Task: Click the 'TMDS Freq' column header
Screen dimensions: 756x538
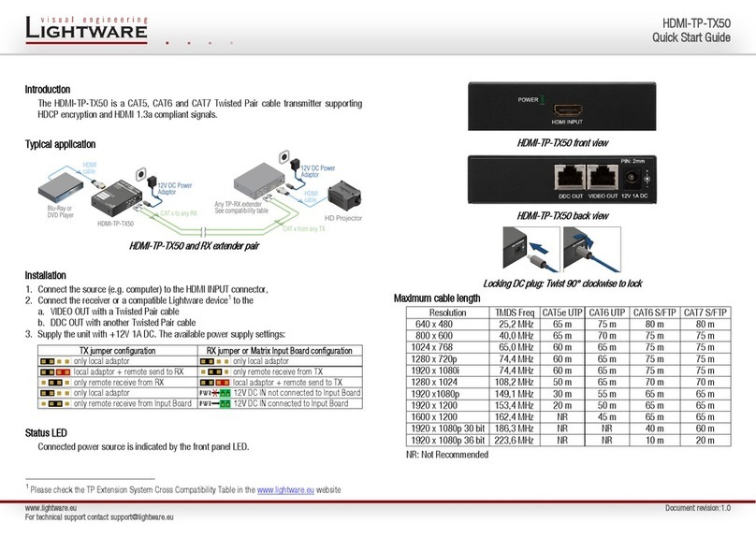Action: tap(515, 313)
